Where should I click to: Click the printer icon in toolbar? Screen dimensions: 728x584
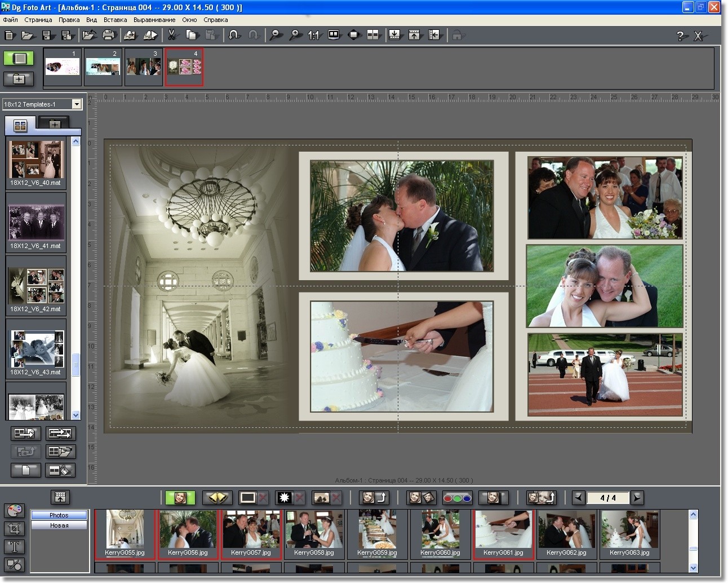108,35
